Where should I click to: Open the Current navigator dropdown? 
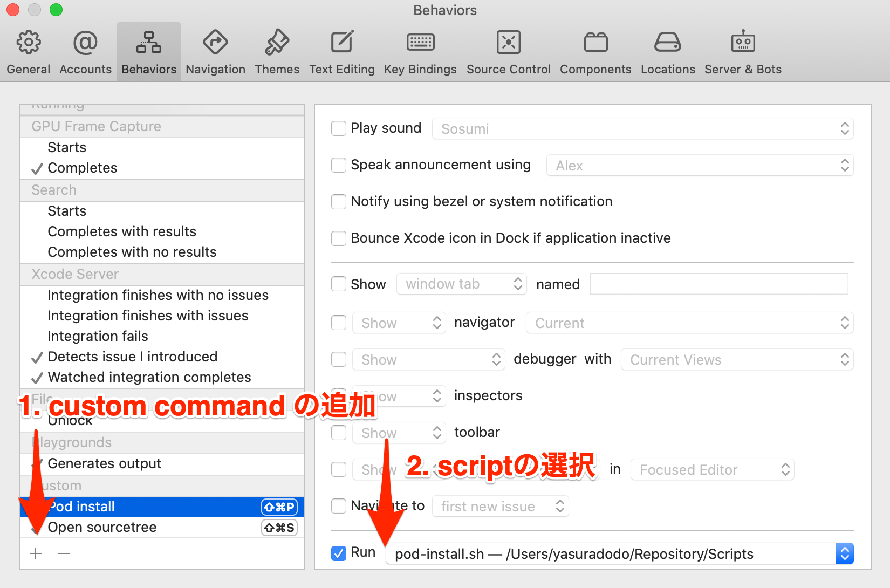click(x=690, y=323)
